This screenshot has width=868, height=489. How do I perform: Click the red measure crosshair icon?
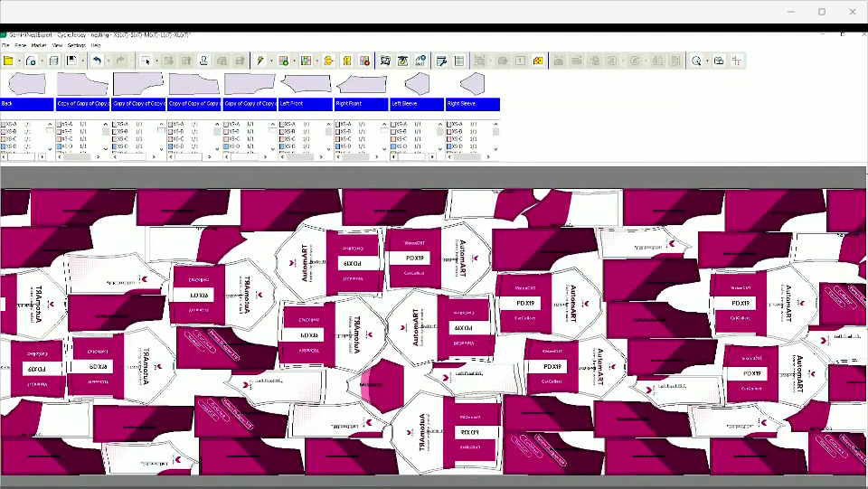point(737,61)
